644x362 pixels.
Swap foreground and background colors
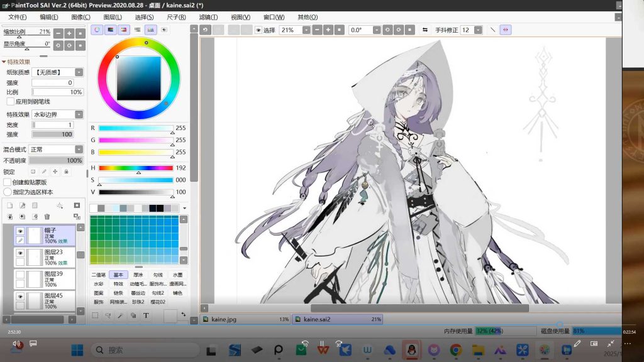click(x=183, y=314)
